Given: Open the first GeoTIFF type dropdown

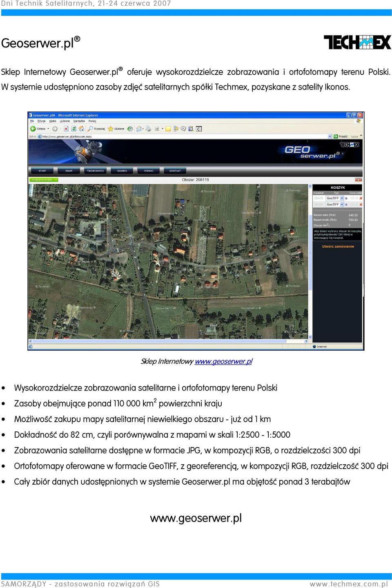Looking at the screenshot, I should (342, 198).
